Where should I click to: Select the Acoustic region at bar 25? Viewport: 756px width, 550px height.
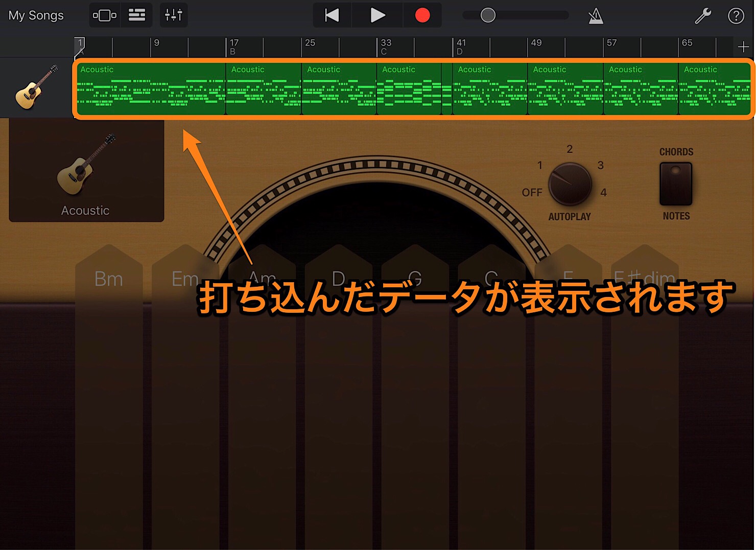point(339,89)
